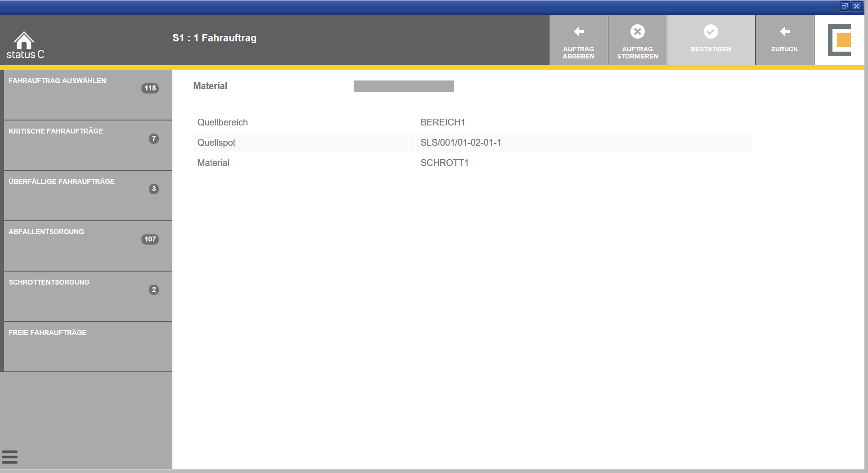Click the status C home icon

[x=24, y=41]
